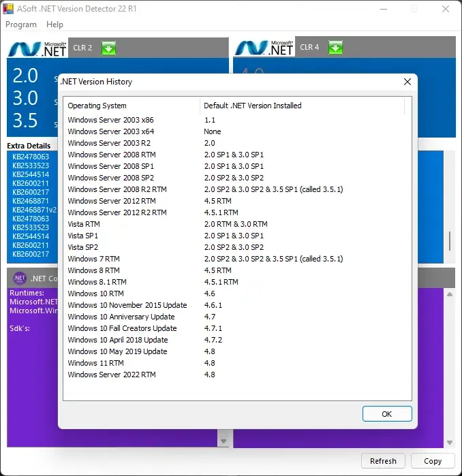This screenshot has height=476, width=462.
Task: Click the 3.0 version in CLR 2 panel
Action: point(25,98)
